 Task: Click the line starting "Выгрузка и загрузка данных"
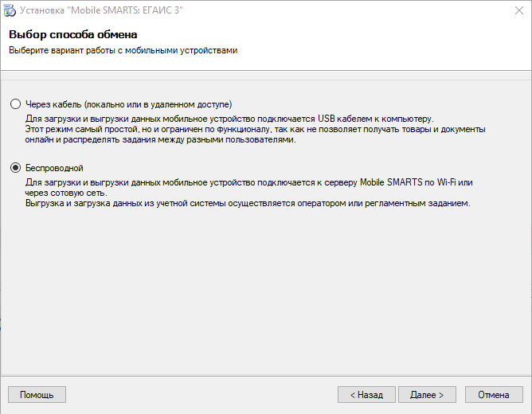click(x=248, y=204)
